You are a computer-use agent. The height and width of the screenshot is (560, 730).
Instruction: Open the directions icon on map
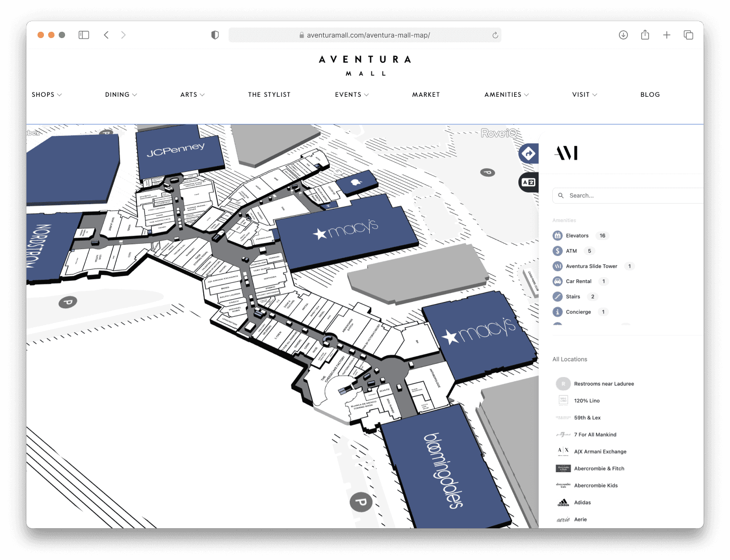pyautogui.click(x=528, y=153)
